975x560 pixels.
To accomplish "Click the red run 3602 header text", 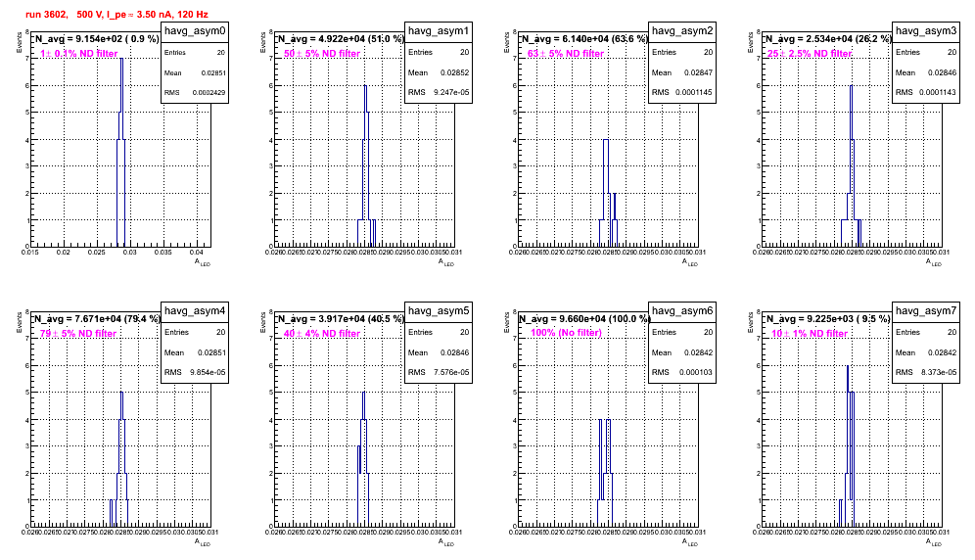I will click(x=116, y=15).
